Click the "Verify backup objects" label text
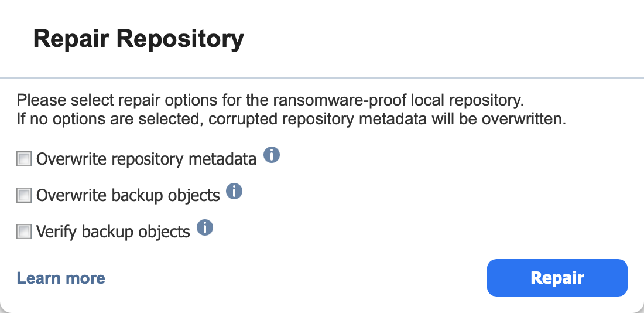 click(113, 232)
